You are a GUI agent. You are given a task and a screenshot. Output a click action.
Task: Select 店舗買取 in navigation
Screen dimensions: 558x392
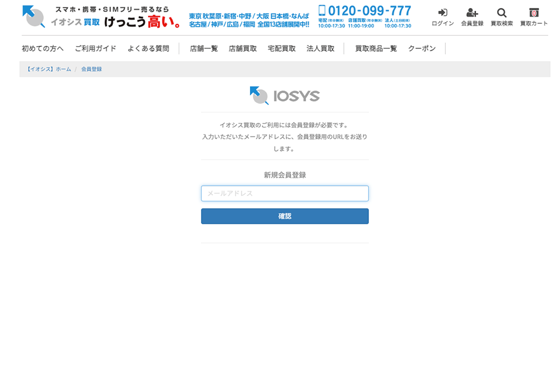pos(243,48)
